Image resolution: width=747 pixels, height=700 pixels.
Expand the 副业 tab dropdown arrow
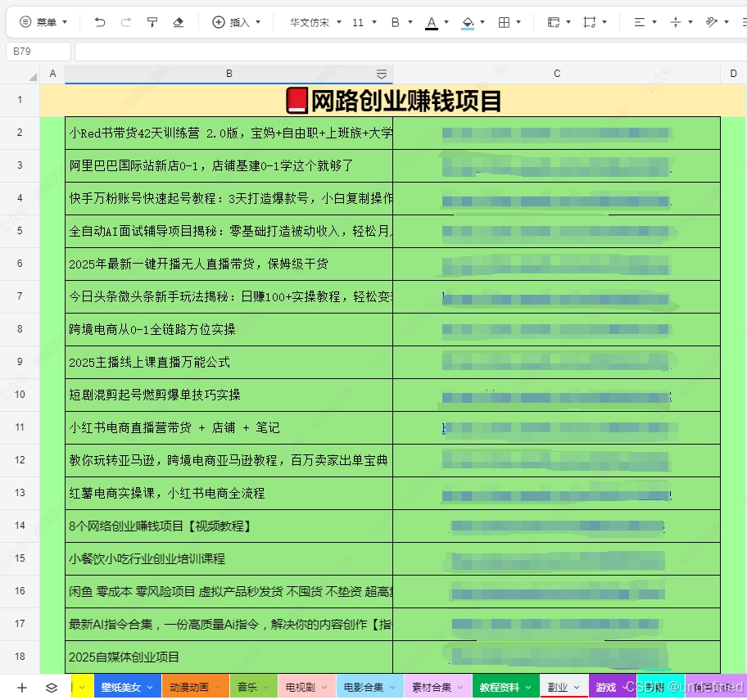click(577, 688)
